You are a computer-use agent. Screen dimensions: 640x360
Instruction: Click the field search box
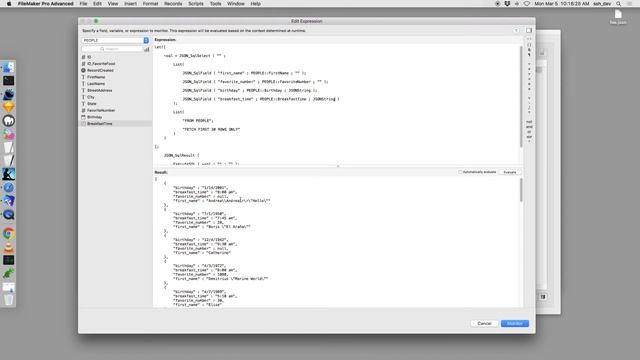click(112, 49)
